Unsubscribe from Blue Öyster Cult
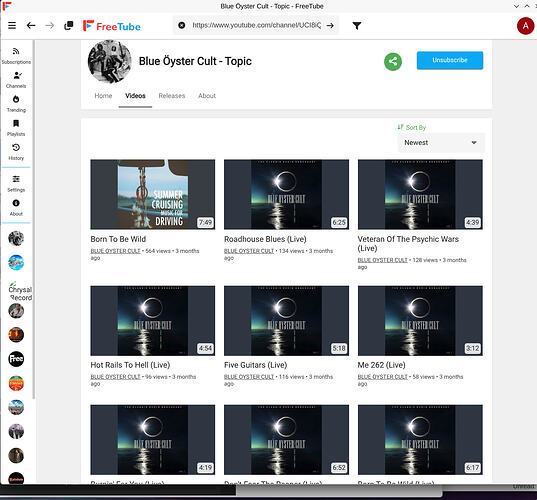537x500 pixels. click(450, 60)
